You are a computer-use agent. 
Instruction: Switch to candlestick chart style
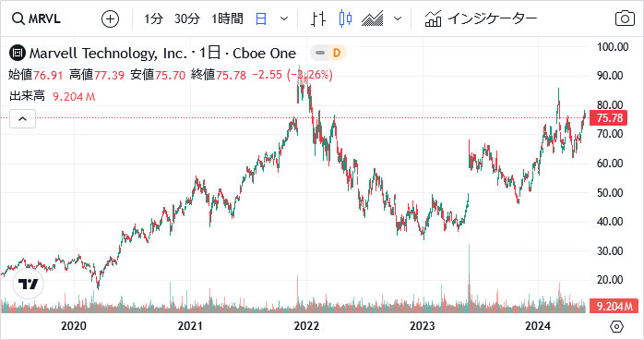pyautogui.click(x=345, y=18)
